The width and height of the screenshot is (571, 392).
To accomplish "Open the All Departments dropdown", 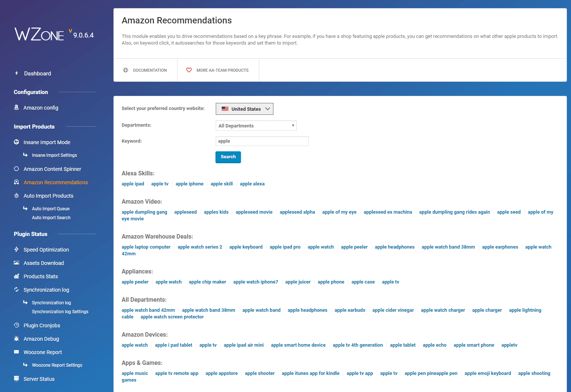I will point(256,126).
